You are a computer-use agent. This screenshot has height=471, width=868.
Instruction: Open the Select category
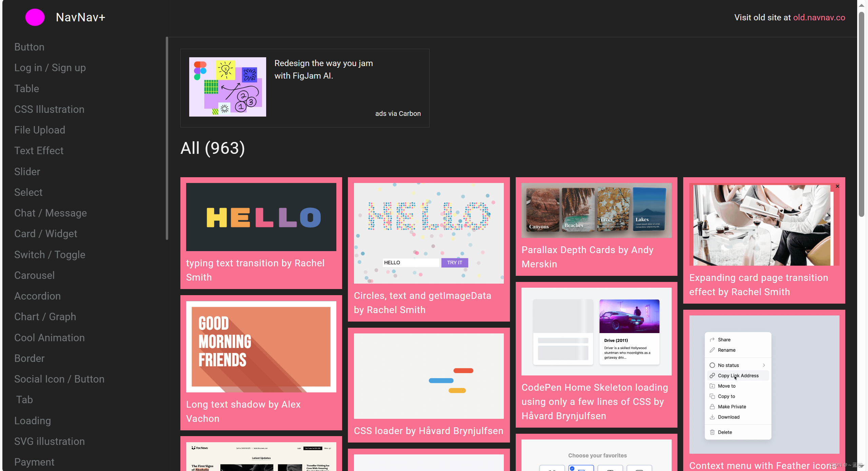pos(28,192)
